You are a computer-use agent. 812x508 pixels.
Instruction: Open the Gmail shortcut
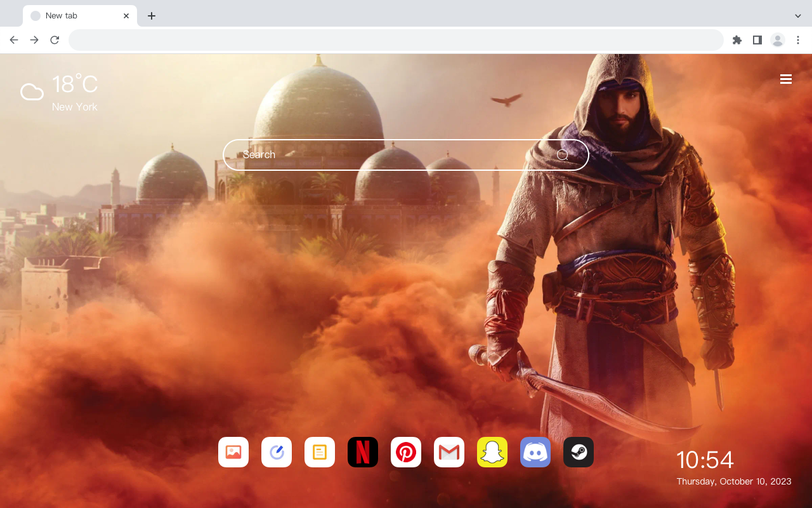coord(449,452)
